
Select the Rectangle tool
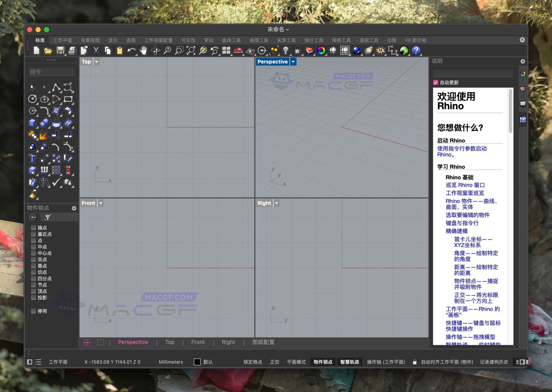tap(68, 99)
